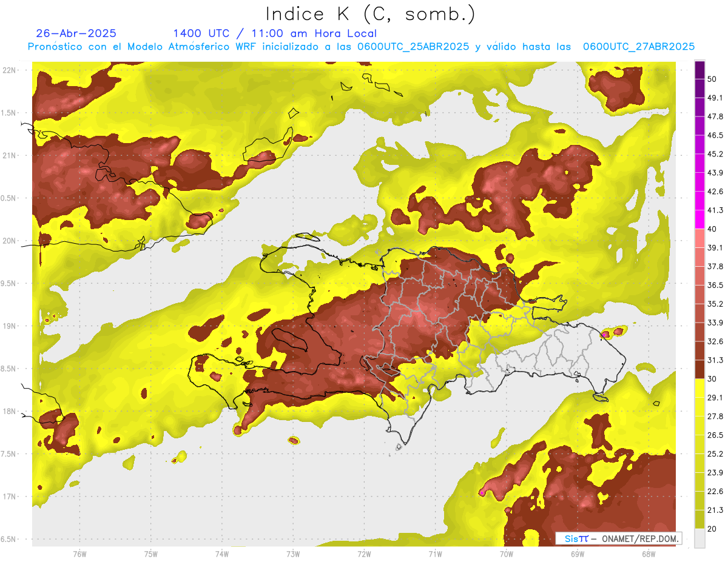
Task: Click the '74W' longitude axis label
Action: (x=222, y=554)
